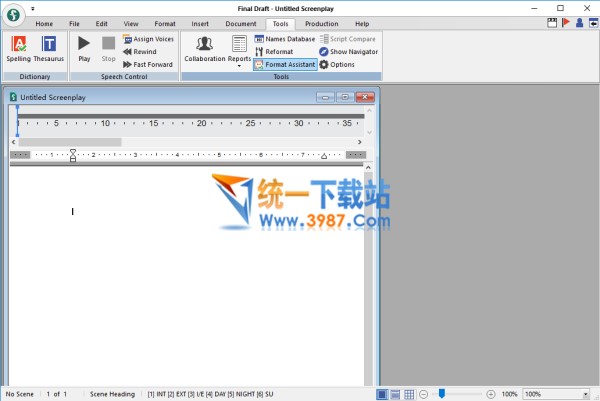600x401 pixels.
Task: Open Names Database
Action: [x=285, y=39]
